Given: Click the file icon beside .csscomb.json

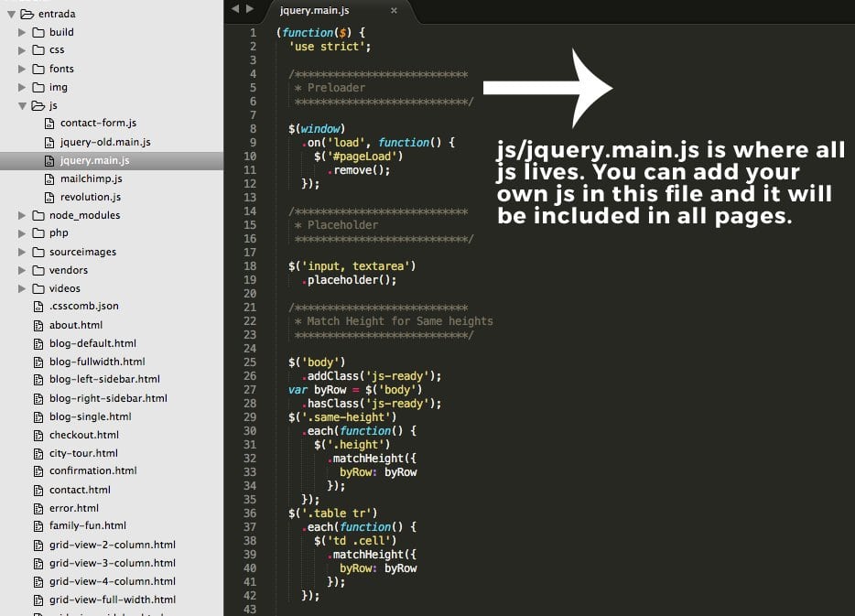Looking at the screenshot, I should pyautogui.click(x=38, y=307).
